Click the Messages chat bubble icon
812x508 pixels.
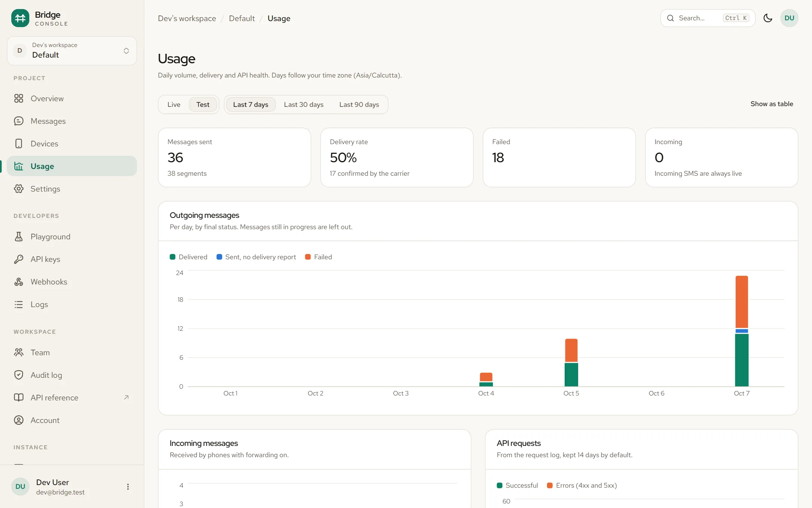coord(19,121)
